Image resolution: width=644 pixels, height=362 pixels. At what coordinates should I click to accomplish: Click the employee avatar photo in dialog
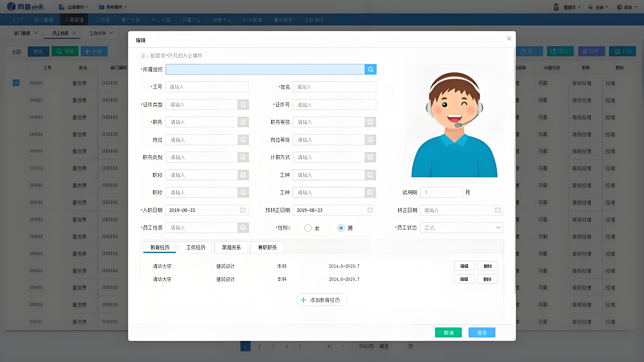454,125
